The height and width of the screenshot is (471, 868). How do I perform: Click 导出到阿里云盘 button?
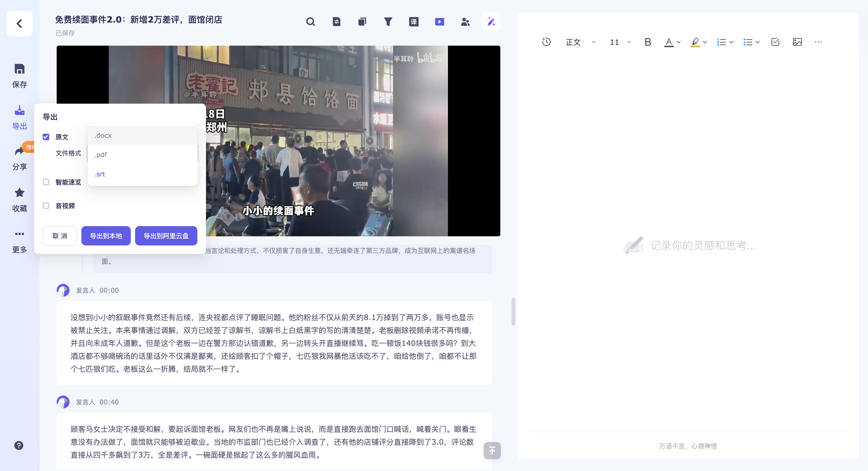coord(166,236)
